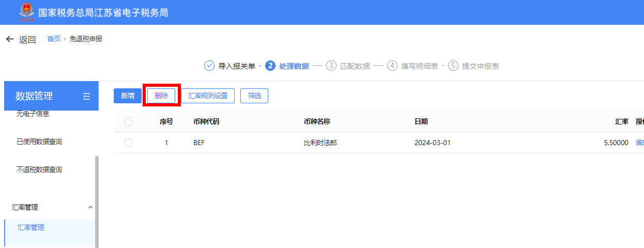The image size is (644, 248).
Task: Click the sidebar vertical scrollbar
Action: pyautogui.click(x=97, y=202)
